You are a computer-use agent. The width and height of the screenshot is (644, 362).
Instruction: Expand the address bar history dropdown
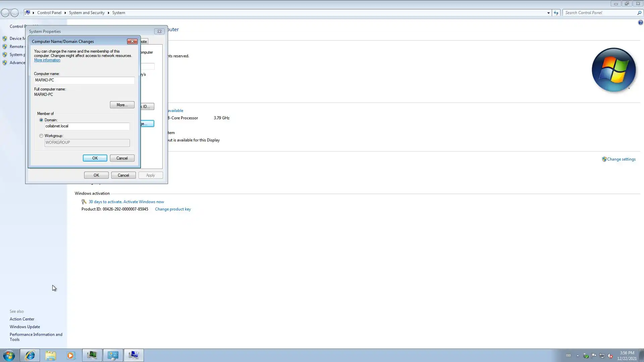pyautogui.click(x=548, y=13)
